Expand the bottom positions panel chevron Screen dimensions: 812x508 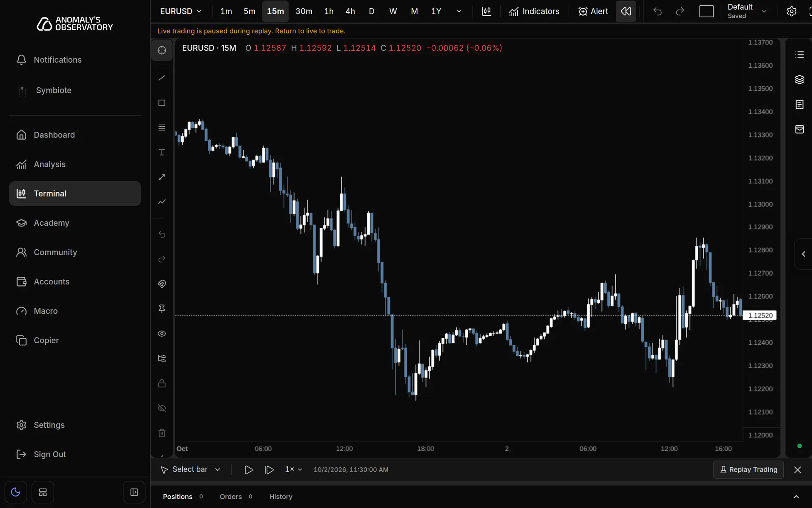point(796,497)
